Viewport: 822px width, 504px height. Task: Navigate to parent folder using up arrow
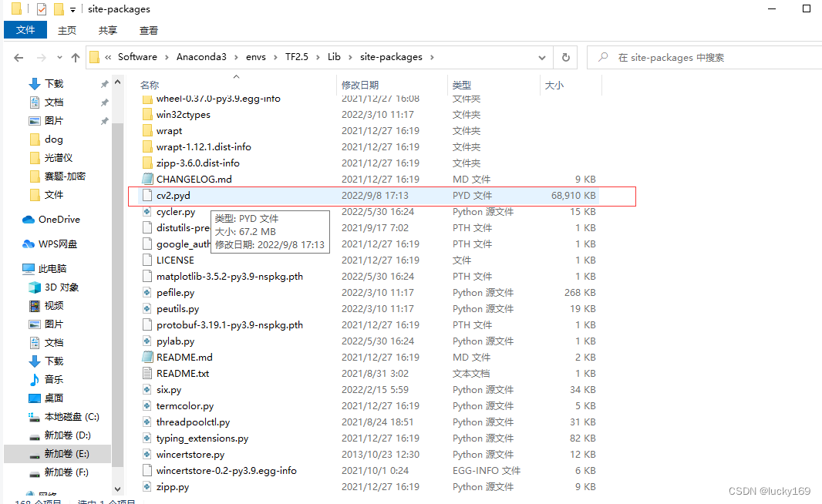75,56
